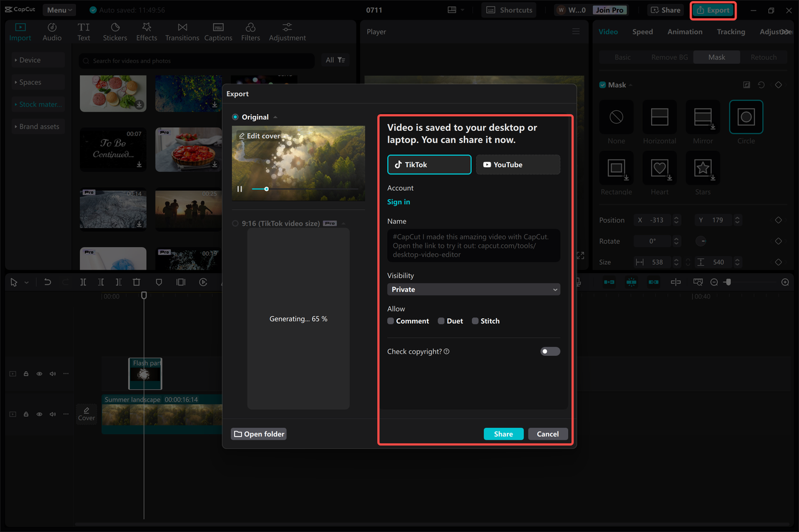Image resolution: width=799 pixels, height=532 pixels.
Task: Select the YouTube sharing option
Action: point(518,165)
